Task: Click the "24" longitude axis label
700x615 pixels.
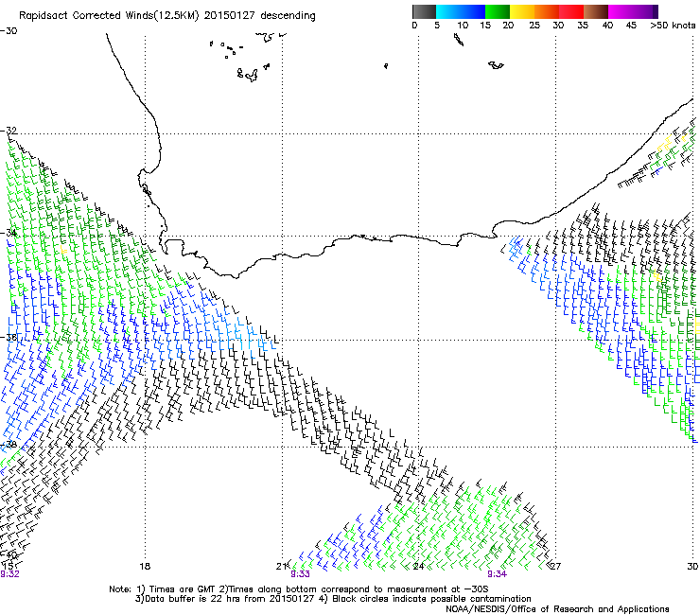Action: click(418, 567)
